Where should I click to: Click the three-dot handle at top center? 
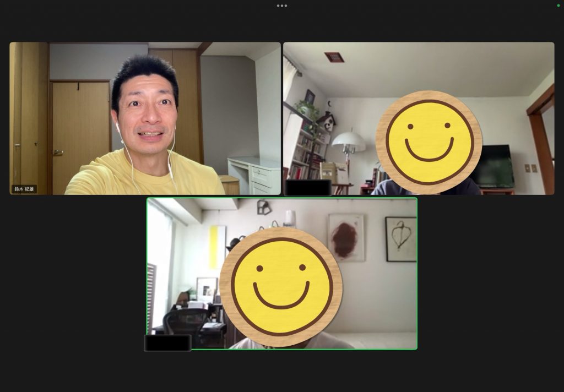(282, 6)
